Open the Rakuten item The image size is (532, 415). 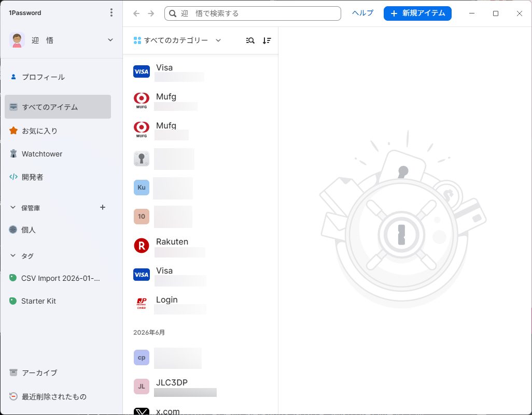tap(200, 246)
